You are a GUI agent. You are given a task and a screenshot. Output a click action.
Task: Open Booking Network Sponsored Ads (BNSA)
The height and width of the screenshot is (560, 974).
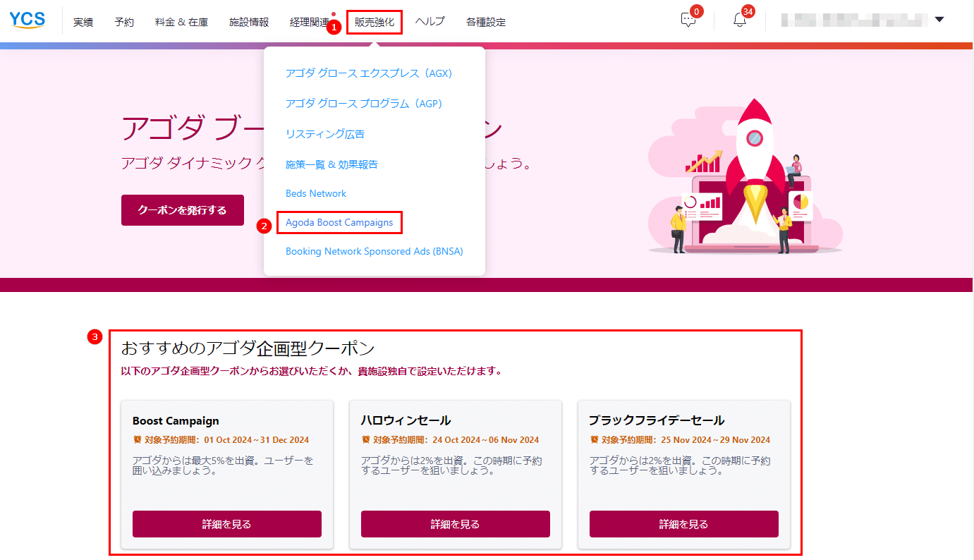tap(375, 251)
